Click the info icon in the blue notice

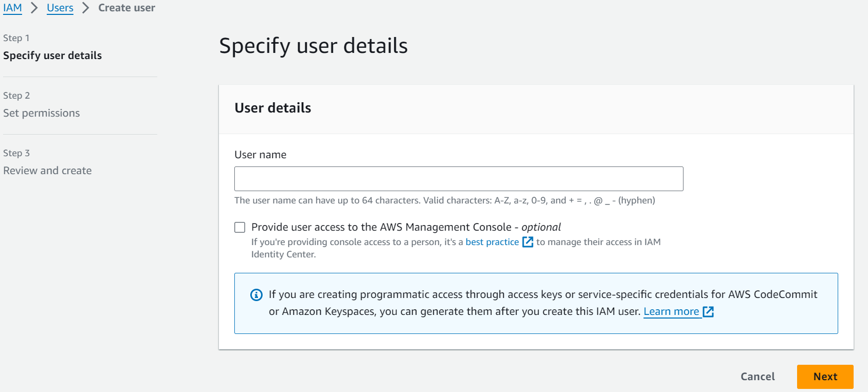click(x=256, y=295)
